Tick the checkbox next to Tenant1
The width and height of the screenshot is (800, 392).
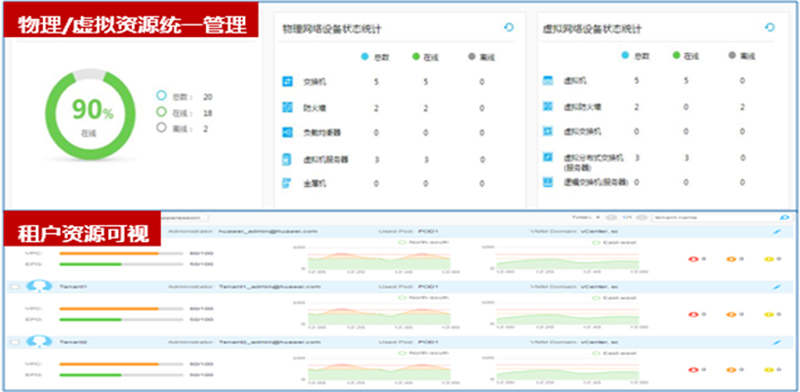pyautogui.click(x=15, y=287)
